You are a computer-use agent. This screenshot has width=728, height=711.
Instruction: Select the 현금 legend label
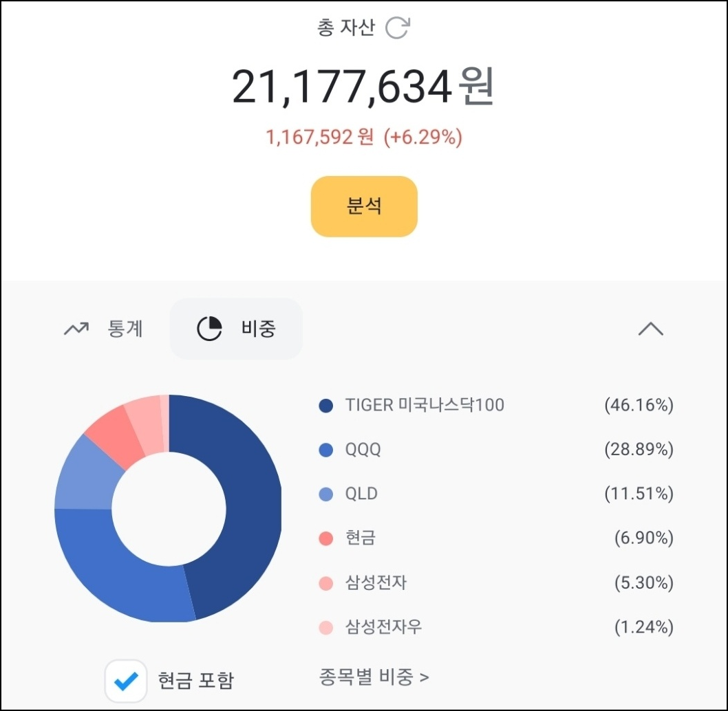pyautogui.click(x=361, y=538)
